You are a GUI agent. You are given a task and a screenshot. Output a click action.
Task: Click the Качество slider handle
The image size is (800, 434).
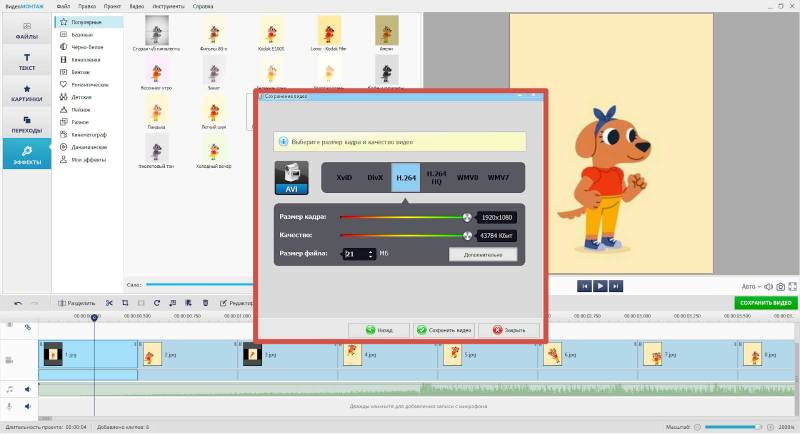point(467,235)
